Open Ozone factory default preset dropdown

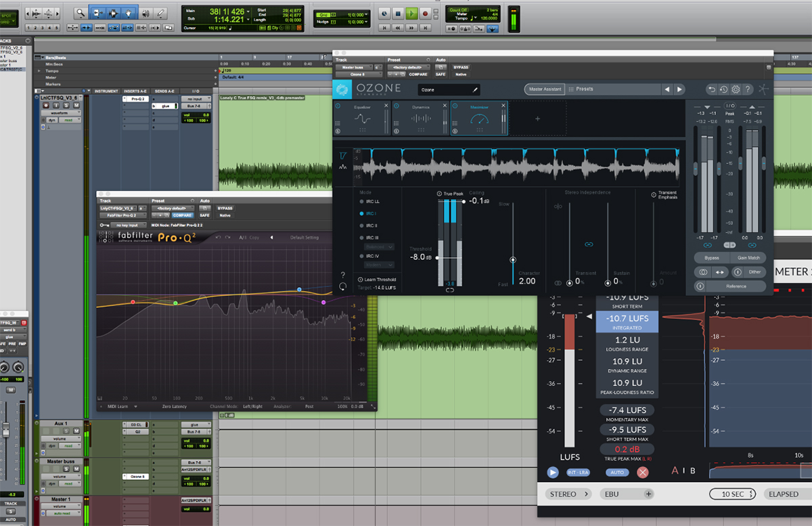pos(408,68)
